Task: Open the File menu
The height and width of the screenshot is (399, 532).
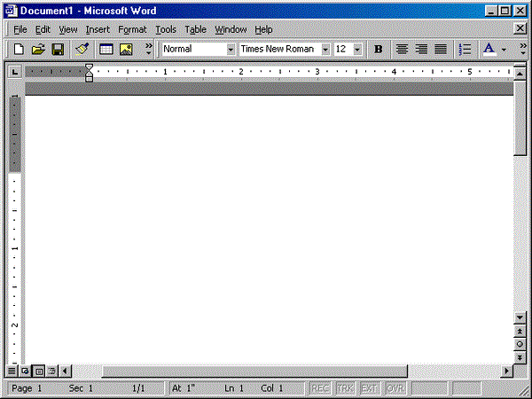Action: pyautogui.click(x=20, y=30)
